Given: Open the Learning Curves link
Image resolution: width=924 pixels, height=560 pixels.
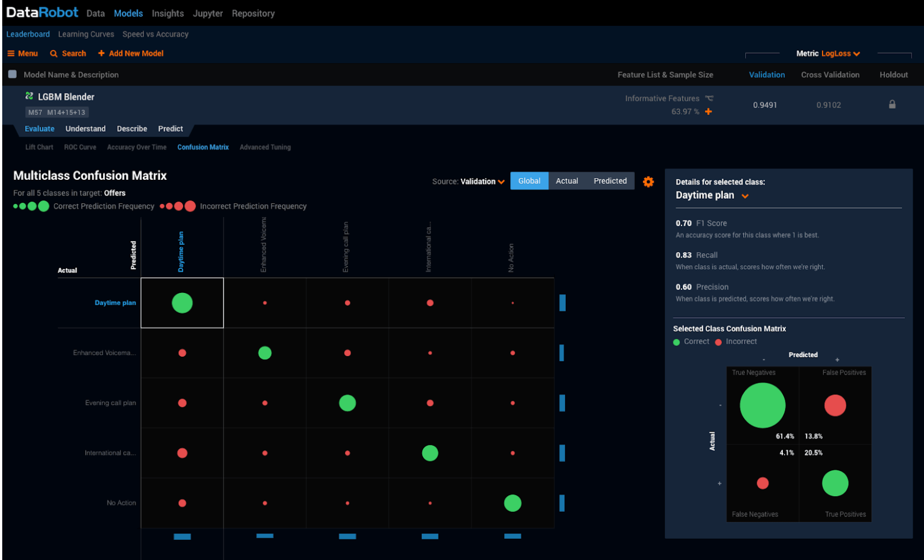Looking at the screenshot, I should coord(86,34).
